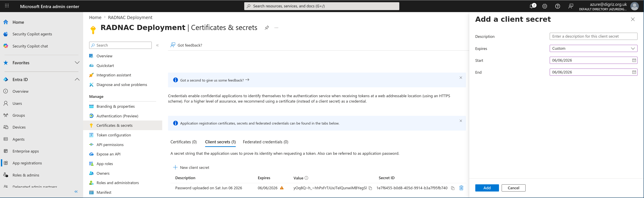Open Branding & properties
Screen dimensions: 644x198
(x=115, y=106)
